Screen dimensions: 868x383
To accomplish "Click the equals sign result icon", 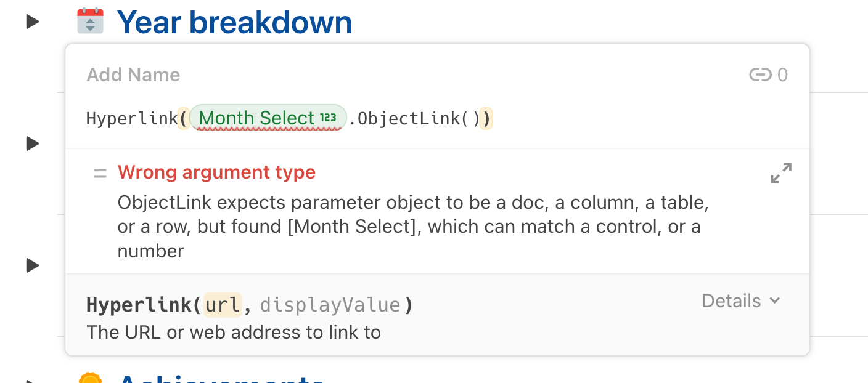I will (100, 173).
